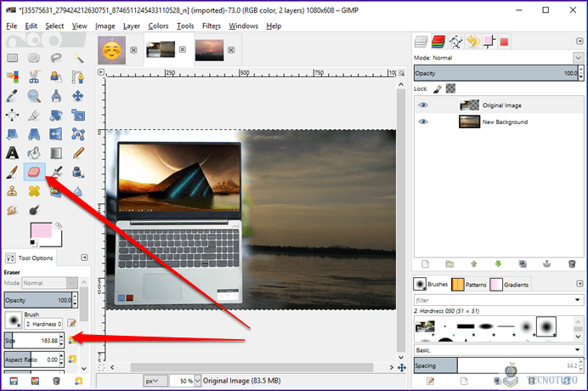This screenshot has width=588, height=391.
Task: Select the Cage Transform tool
Action: point(78,134)
